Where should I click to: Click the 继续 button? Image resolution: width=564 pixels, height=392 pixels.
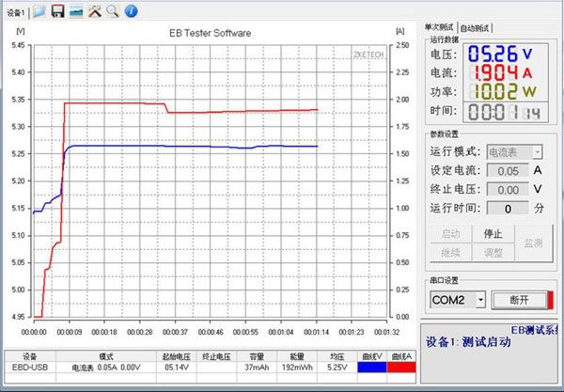click(450, 253)
